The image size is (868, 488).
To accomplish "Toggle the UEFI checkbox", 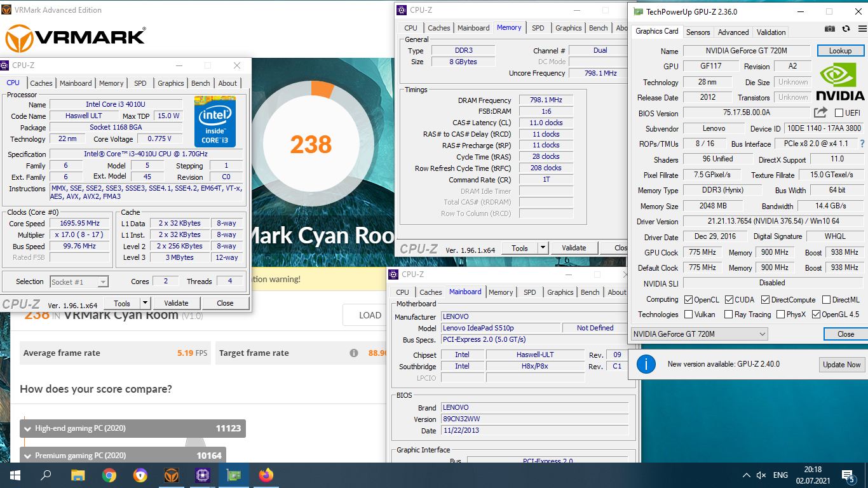I will 839,113.
